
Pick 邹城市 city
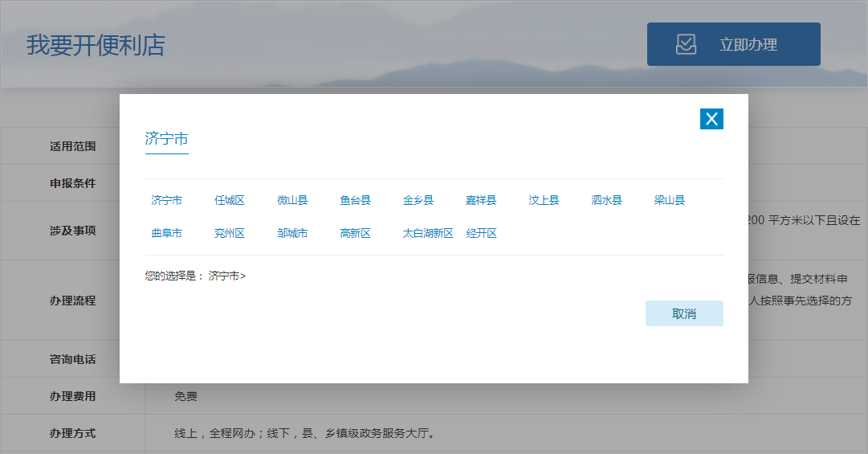tap(292, 233)
